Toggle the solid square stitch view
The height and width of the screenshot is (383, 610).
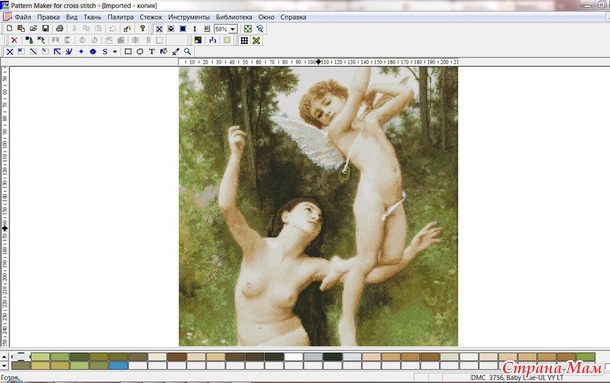(x=183, y=29)
